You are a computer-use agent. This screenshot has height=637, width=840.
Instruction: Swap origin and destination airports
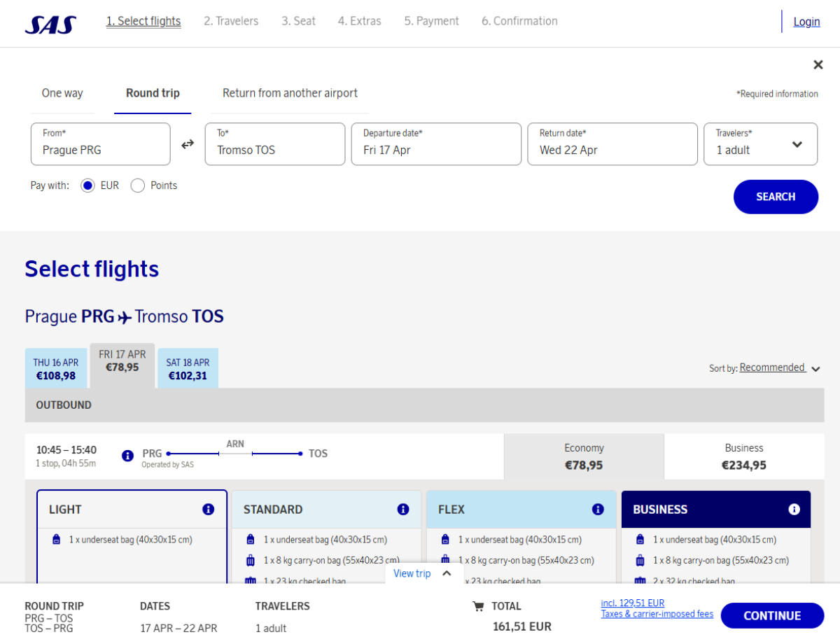[188, 144]
